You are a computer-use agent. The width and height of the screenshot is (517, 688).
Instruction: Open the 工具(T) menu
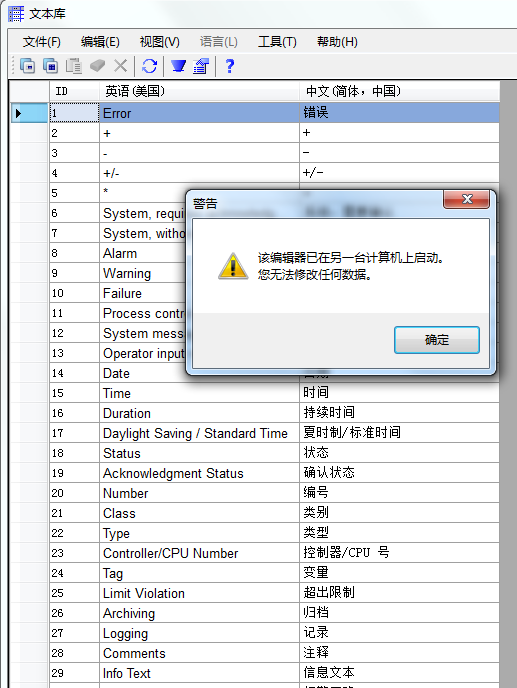277,42
